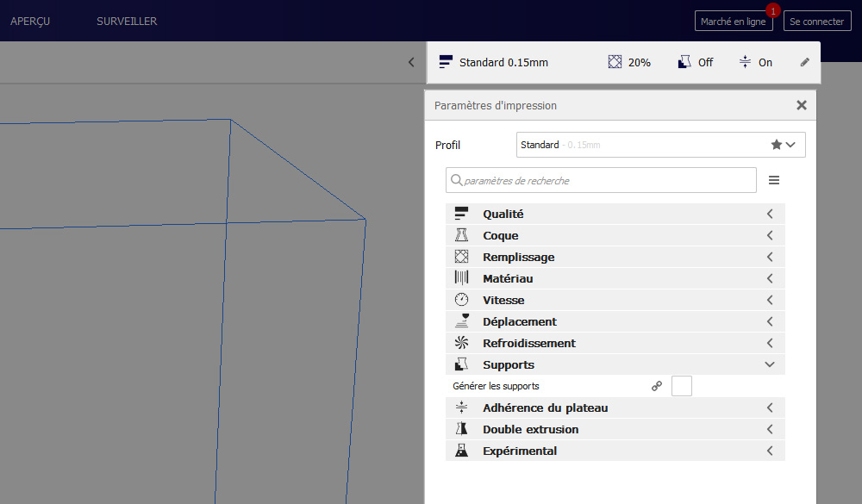Click the Paramètres d'impression title
Image resolution: width=862 pixels, height=504 pixels.
[496, 105]
